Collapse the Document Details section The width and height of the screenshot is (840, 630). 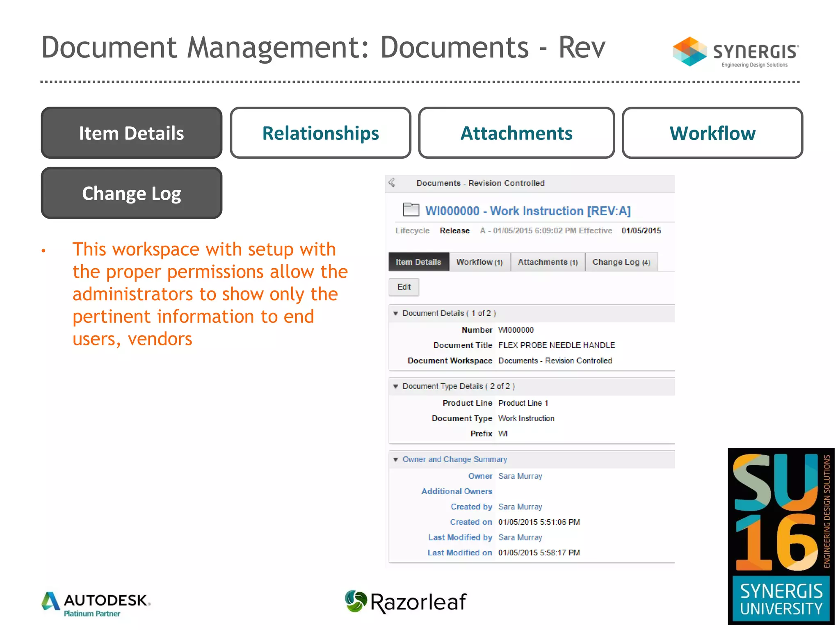(x=395, y=313)
